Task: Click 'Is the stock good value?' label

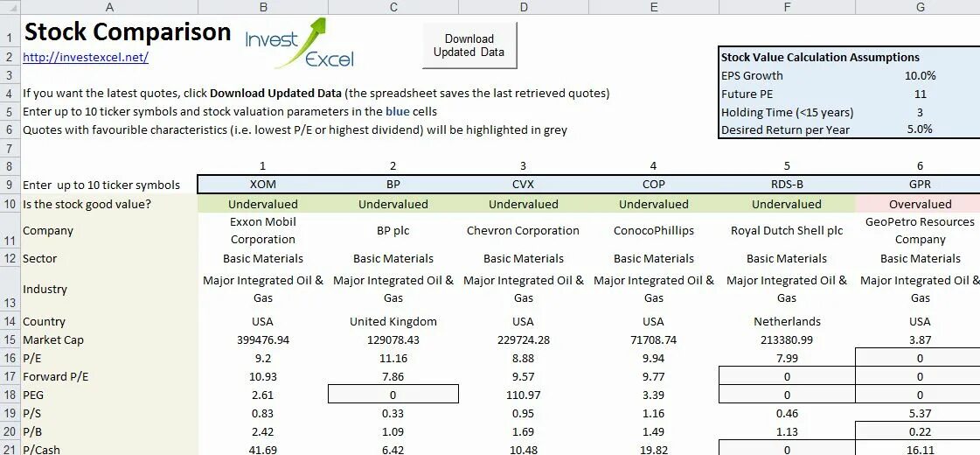Action: [x=87, y=204]
